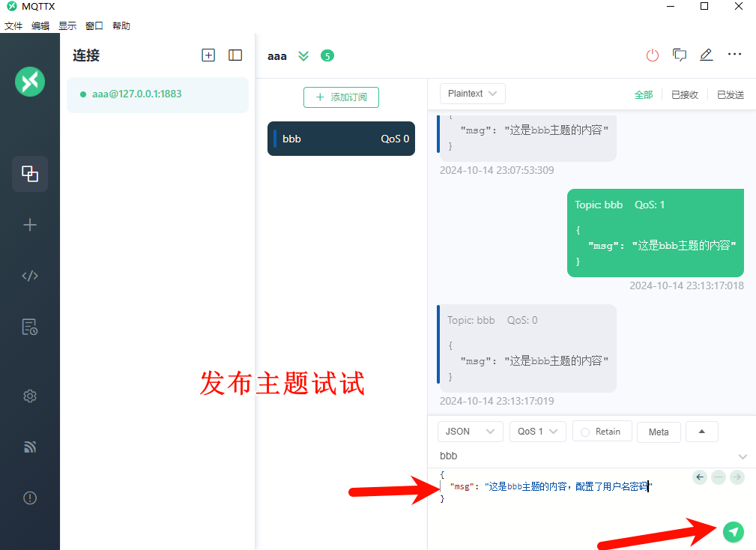Click the 添加订阅 button
Screen dimensions: 756x550
342,97
